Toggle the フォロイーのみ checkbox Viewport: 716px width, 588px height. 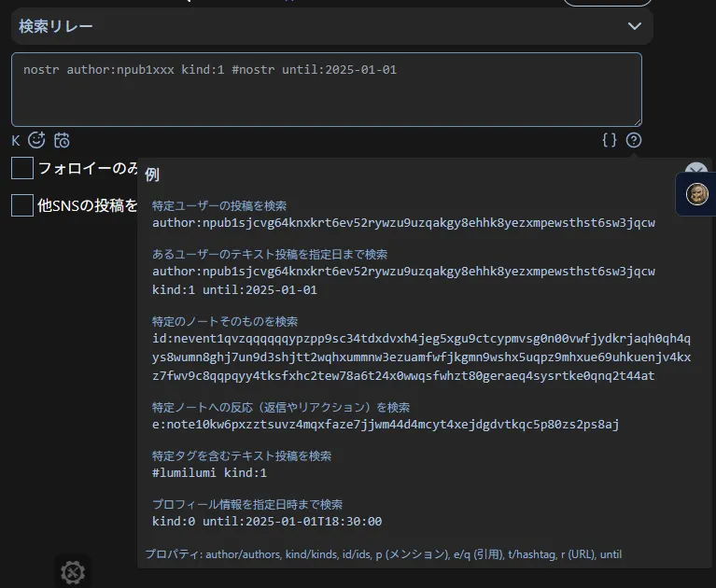22,168
